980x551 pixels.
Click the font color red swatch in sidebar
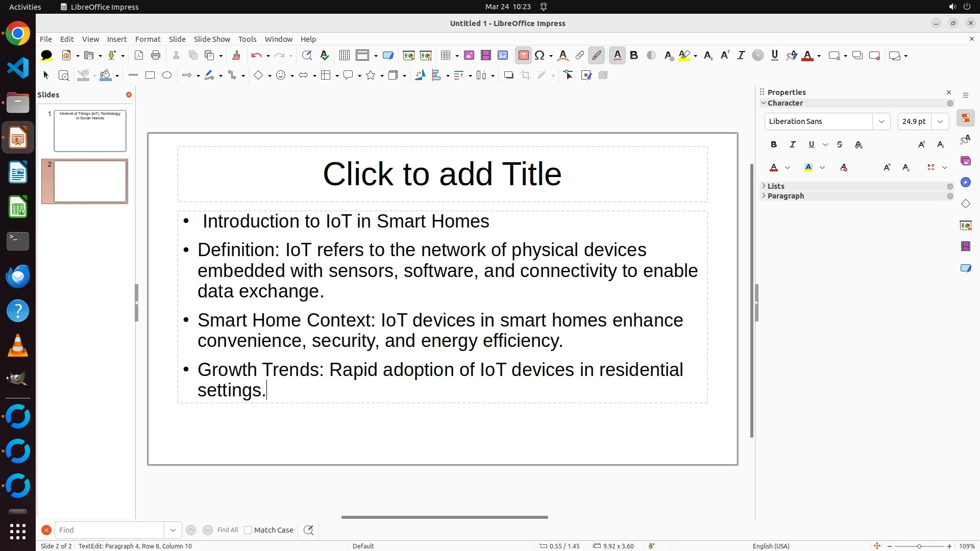[774, 168]
